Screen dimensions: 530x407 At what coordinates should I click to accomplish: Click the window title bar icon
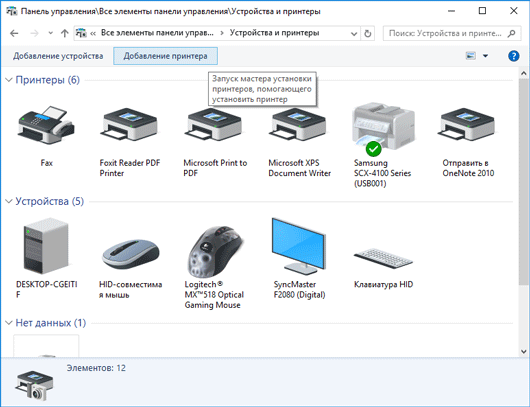(11, 11)
